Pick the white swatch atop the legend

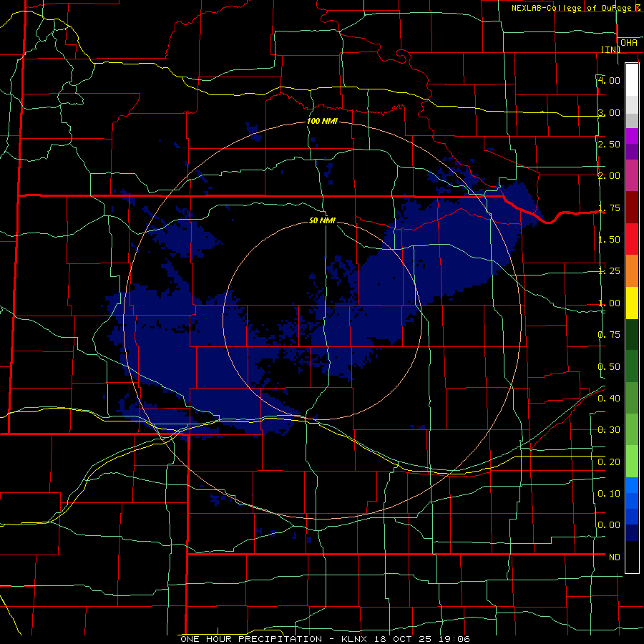pos(632,80)
